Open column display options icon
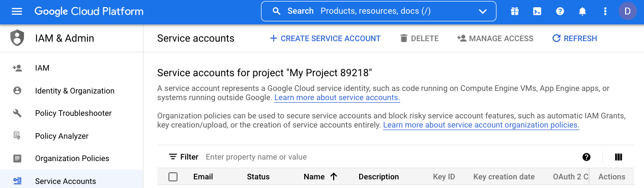 619,157
